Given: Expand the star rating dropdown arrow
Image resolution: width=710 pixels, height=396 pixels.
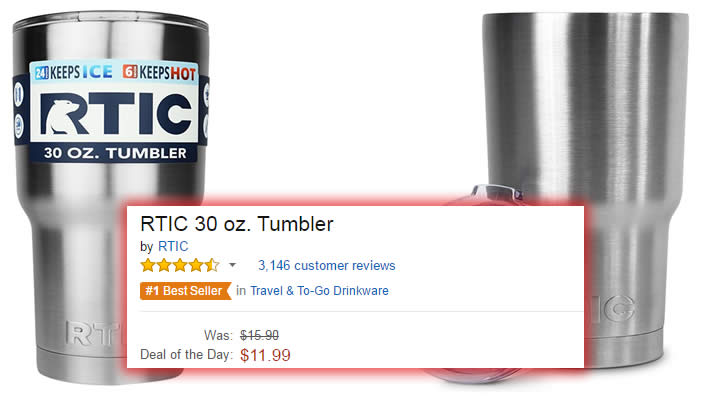Looking at the screenshot, I should point(232,265).
